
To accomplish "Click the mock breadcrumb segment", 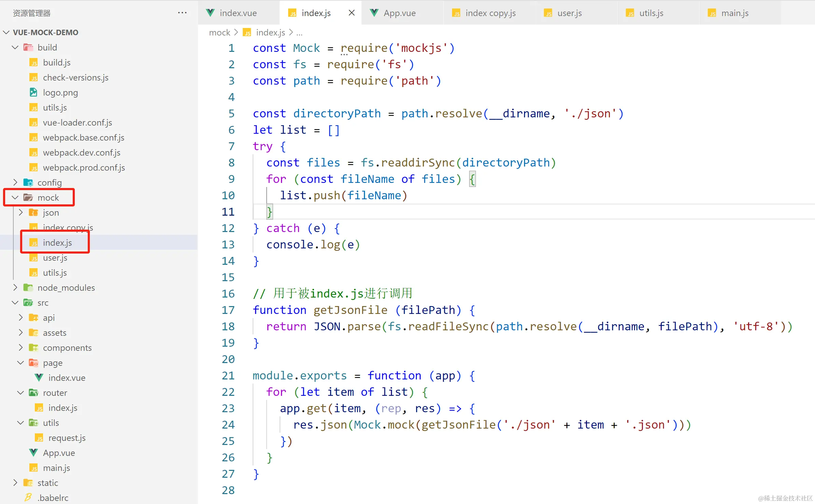I will click(x=220, y=32).
